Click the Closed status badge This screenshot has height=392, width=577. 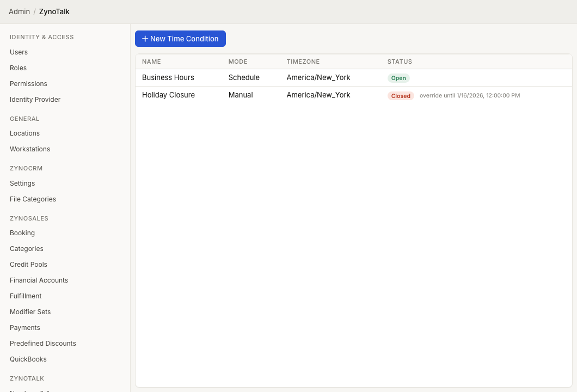pos(401,96)
